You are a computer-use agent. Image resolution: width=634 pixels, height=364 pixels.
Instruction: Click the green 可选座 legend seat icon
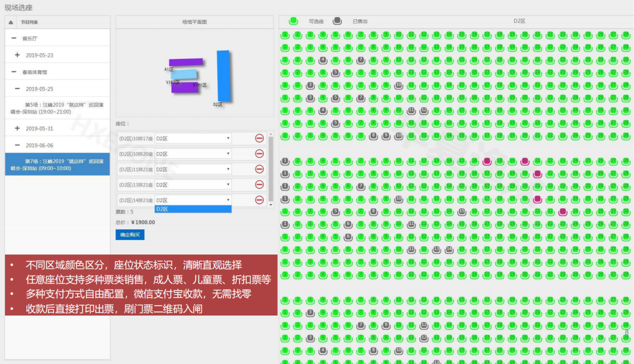(293, 21)
